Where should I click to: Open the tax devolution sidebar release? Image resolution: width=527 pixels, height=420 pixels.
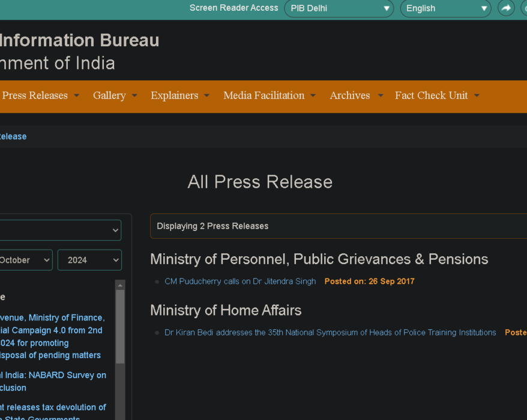click(x=53, y=412)
